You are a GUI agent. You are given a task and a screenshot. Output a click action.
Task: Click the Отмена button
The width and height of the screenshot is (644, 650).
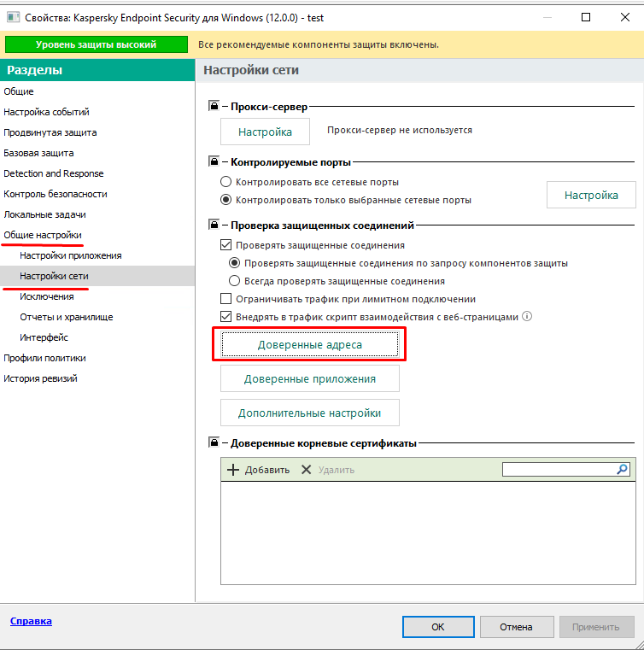[517, 627]
